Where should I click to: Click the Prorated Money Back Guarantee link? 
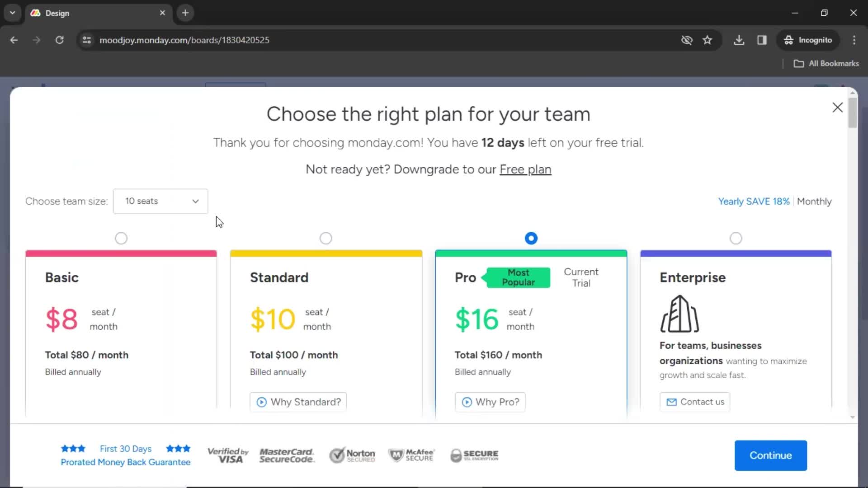(125, 462)
